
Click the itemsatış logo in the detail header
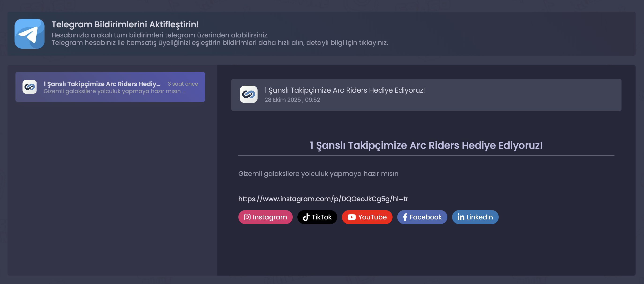point(248,95)
